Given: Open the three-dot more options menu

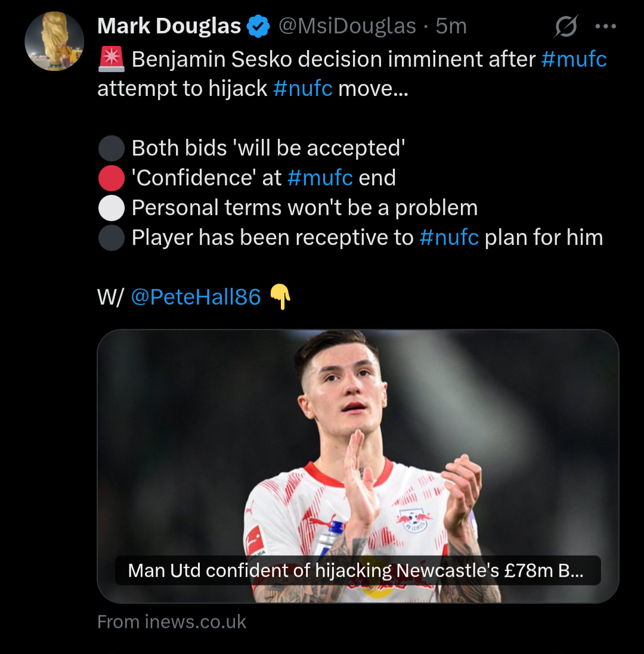Looking at the screenshot, I should tap(606, 27).
